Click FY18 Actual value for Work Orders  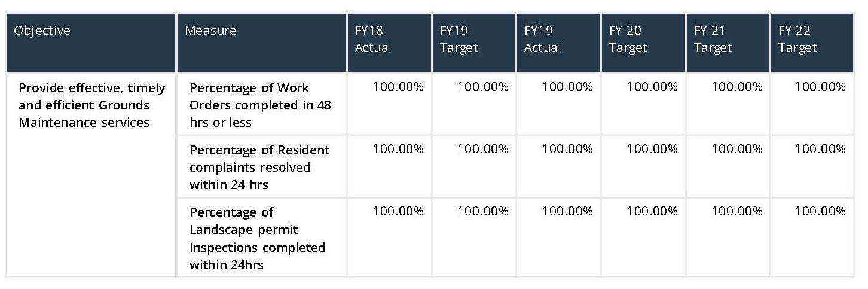tap(398, 87)
